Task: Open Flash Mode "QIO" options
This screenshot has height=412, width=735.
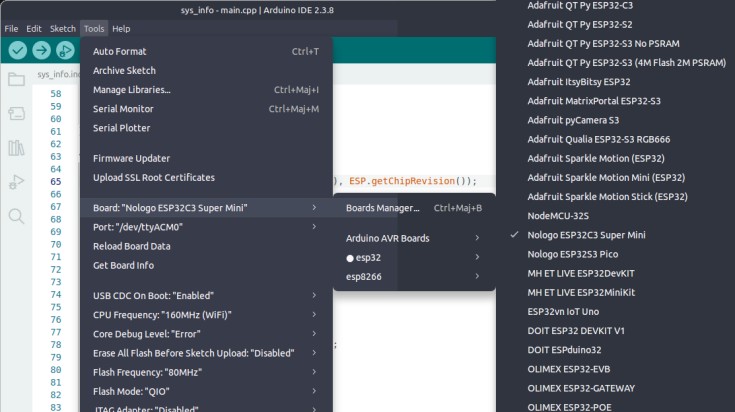Action: pos(206,392)
